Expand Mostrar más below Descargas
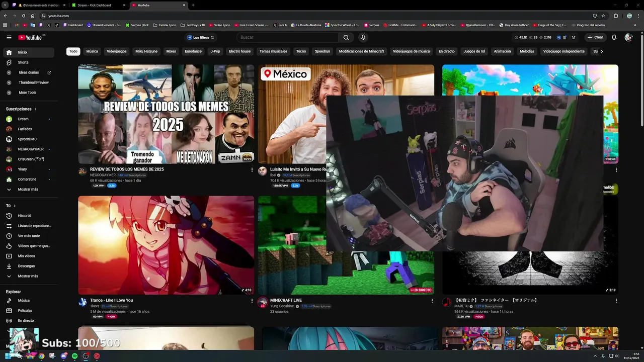The height and width of the screenshot is (362, 644). pos(28,276)
